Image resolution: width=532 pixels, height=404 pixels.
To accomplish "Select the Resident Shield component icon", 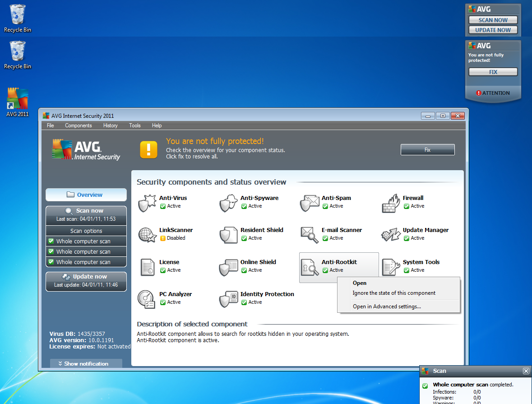I will pos(228,234).
